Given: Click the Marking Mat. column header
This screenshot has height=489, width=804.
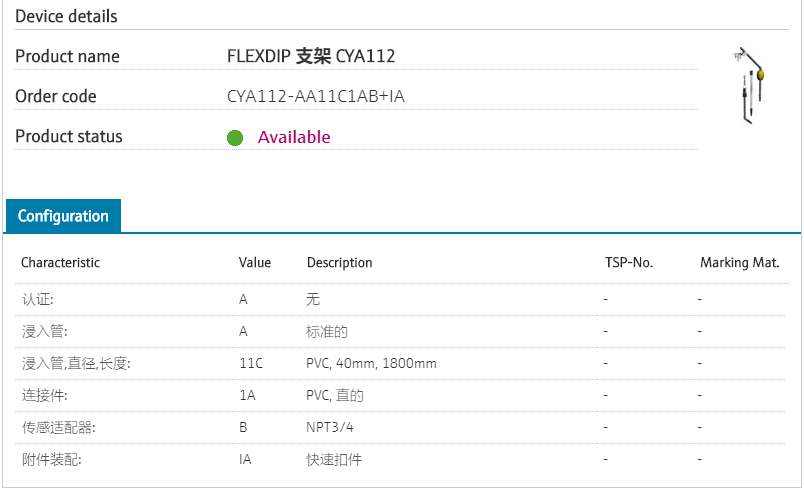Looking at the screenshot, I should coord(739,263).
